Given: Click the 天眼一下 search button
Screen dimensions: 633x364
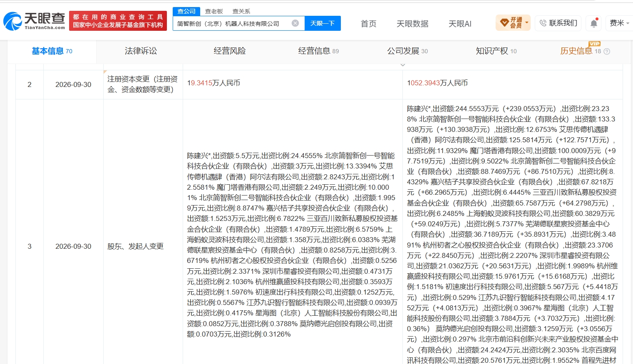Looking at the screenshot, I should click(323, 23).
